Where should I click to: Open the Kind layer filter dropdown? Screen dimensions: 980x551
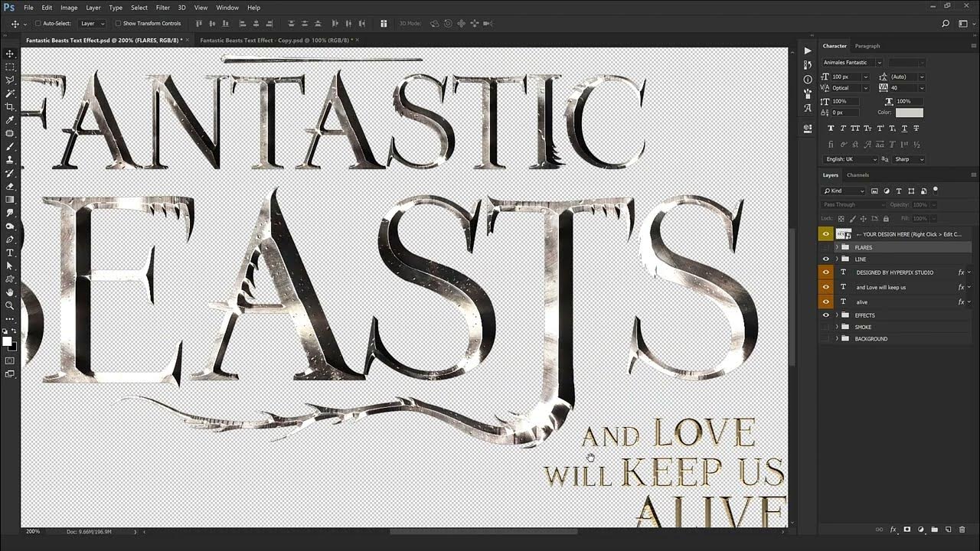pos(844,191)
